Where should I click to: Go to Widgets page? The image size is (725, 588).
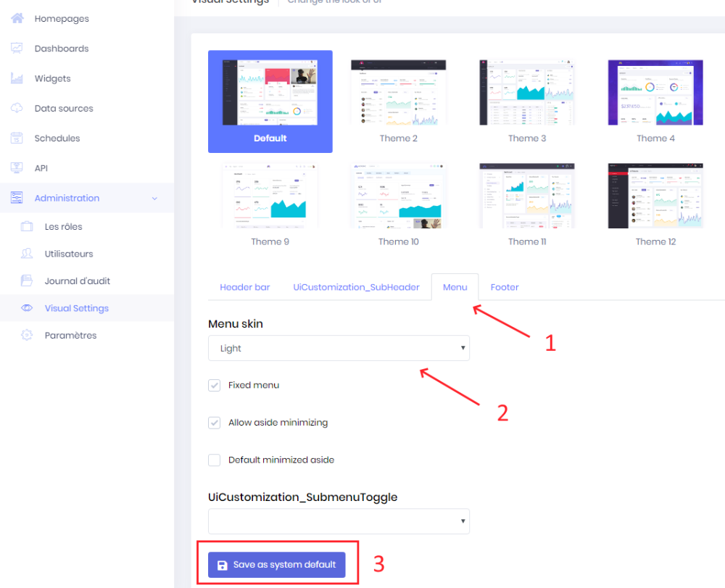53,78
